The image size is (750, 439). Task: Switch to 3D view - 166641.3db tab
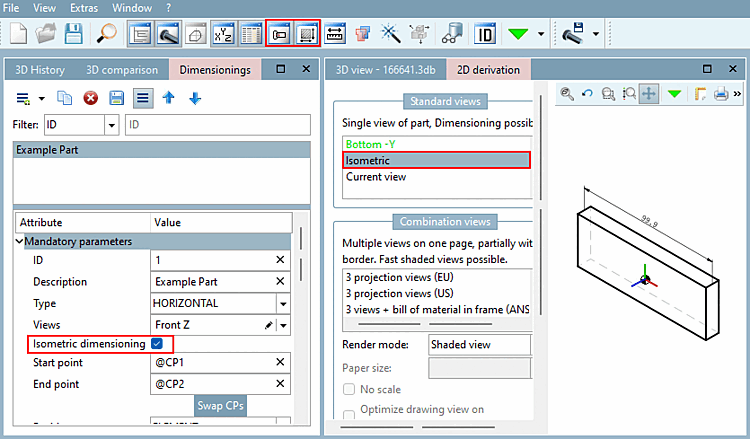386,70
